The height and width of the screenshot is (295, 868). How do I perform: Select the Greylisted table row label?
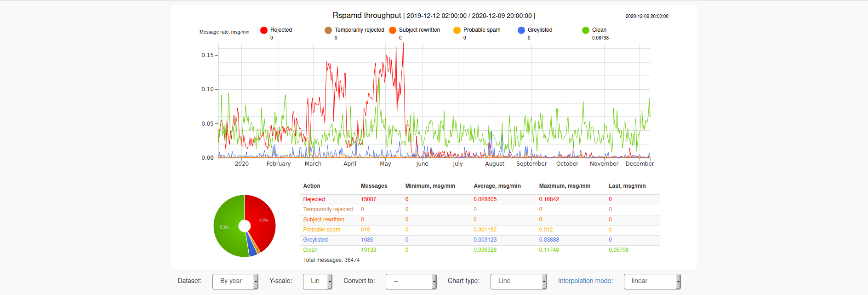coord(315,240)
